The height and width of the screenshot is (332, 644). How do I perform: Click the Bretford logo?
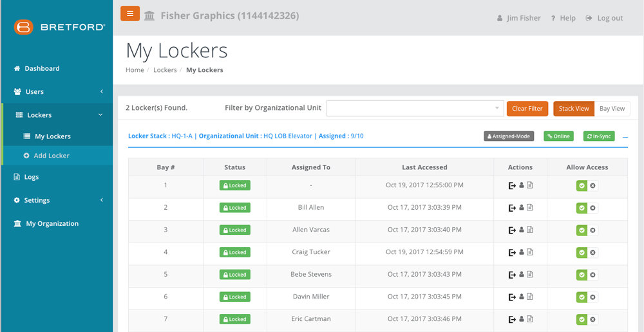[x=59, y=27]
